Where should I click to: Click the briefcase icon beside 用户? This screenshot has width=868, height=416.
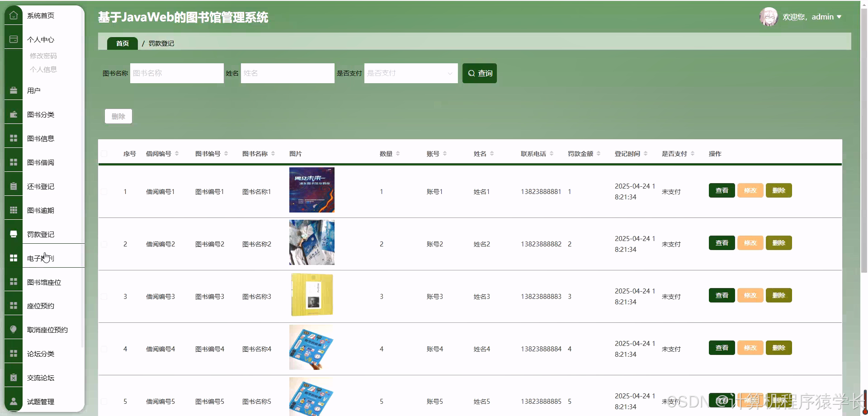(14, 90)
